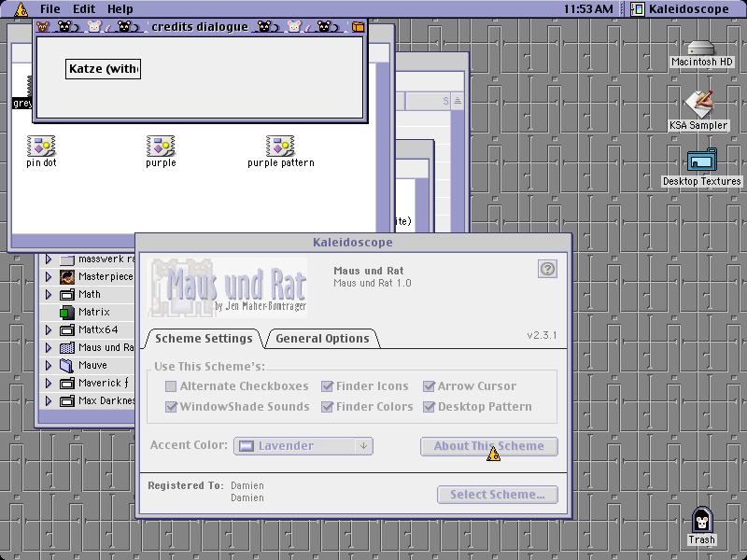Open the File menu

pos(50,9)
